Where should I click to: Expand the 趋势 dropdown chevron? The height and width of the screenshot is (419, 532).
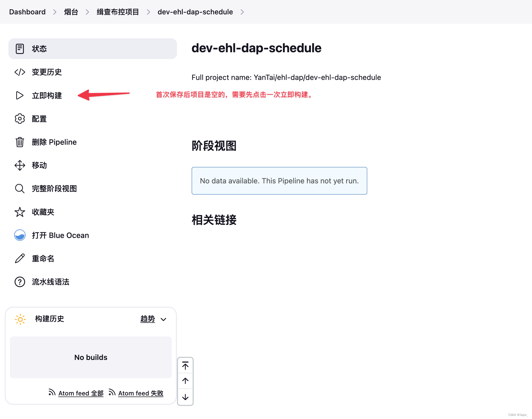(164, 319)
